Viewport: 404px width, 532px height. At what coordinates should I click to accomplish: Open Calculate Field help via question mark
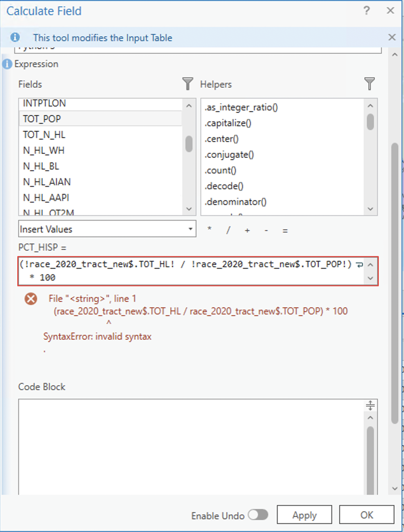[367, 11]
